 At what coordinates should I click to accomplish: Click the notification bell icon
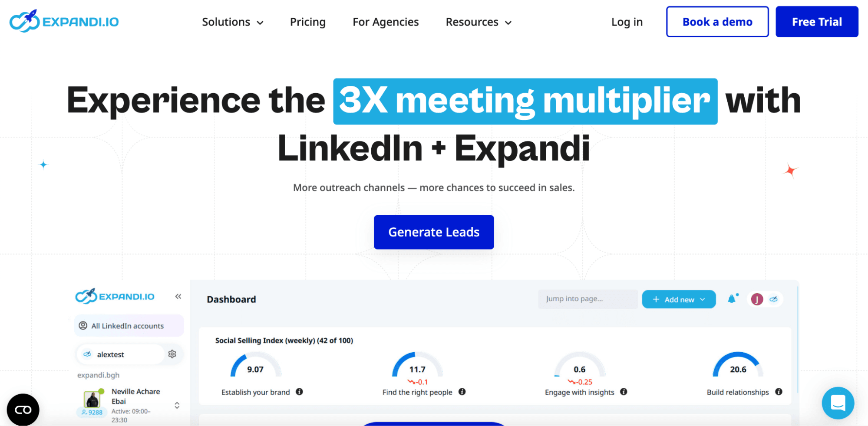pyautogui.click(x=732, y=299)
